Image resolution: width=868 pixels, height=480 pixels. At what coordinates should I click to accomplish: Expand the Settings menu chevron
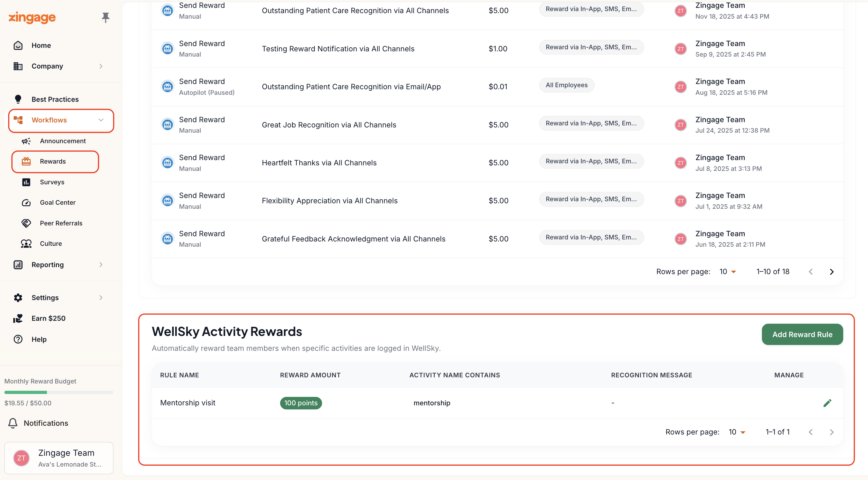coord(101,298)
